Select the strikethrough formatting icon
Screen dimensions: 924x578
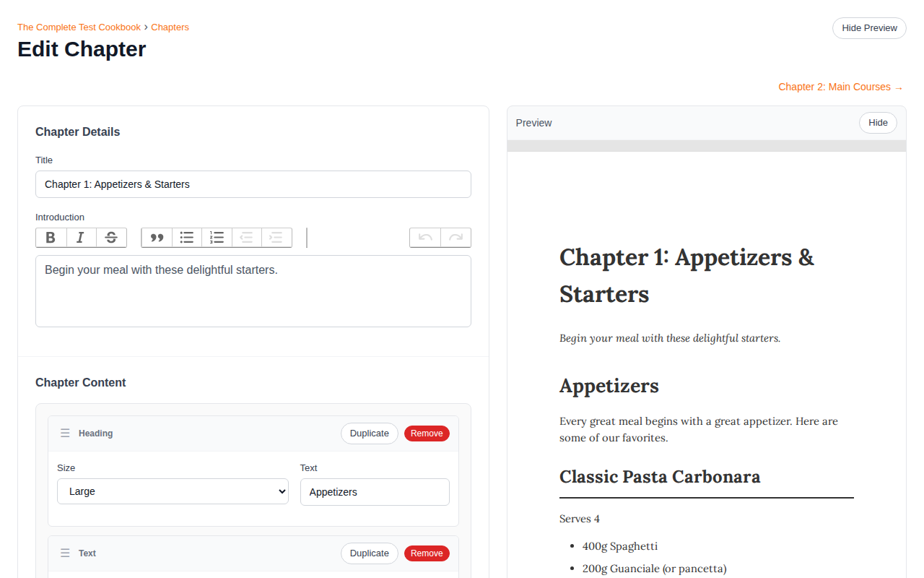(111, 237)
